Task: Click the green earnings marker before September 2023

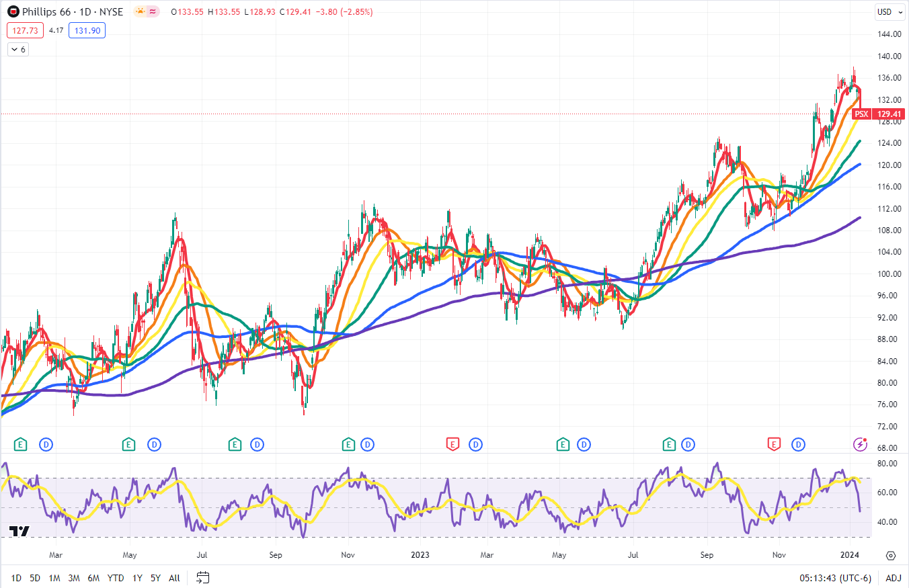Action: [668, 444]
